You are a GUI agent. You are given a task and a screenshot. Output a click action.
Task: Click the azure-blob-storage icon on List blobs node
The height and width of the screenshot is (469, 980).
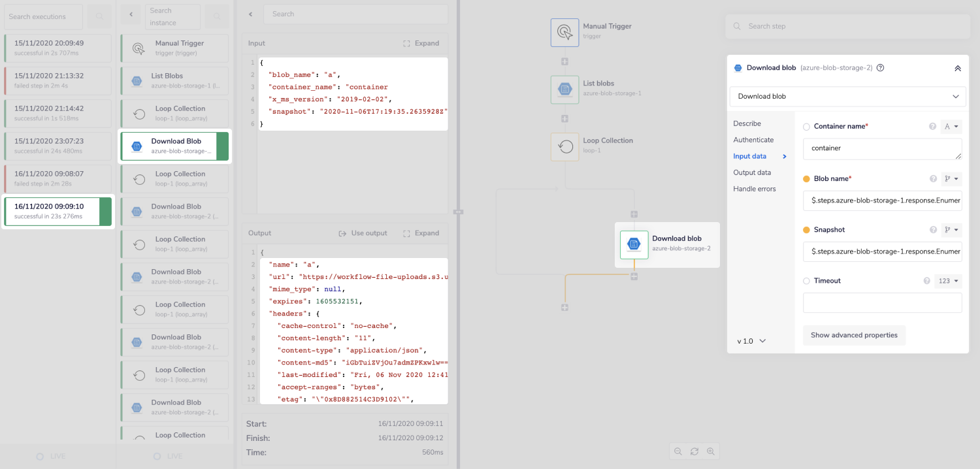(564, 89)
